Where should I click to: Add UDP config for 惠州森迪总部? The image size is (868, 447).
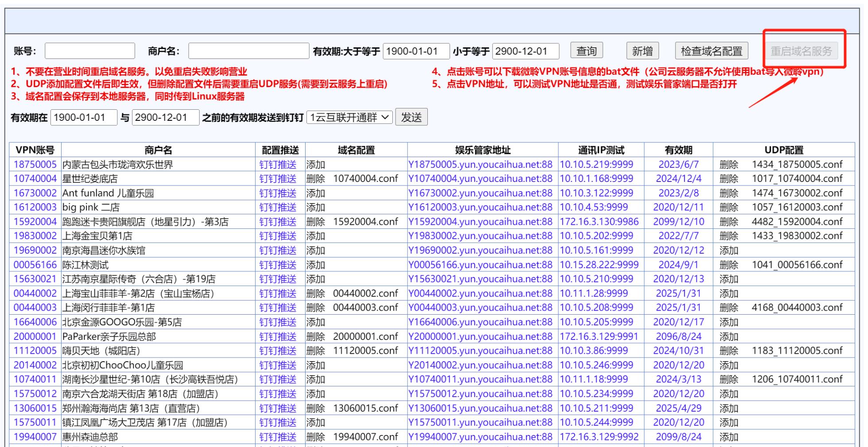point(729,437)
